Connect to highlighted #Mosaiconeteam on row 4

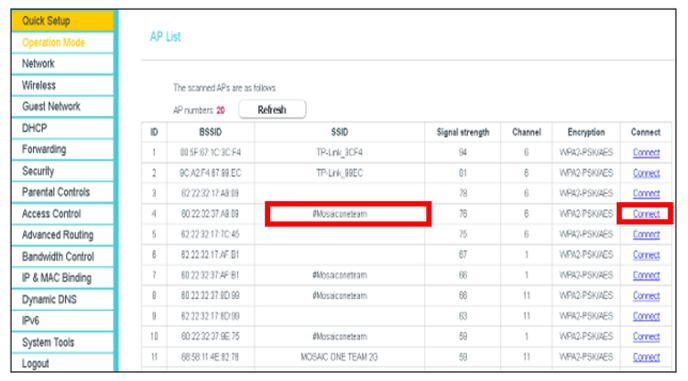[x=646, y=214]
